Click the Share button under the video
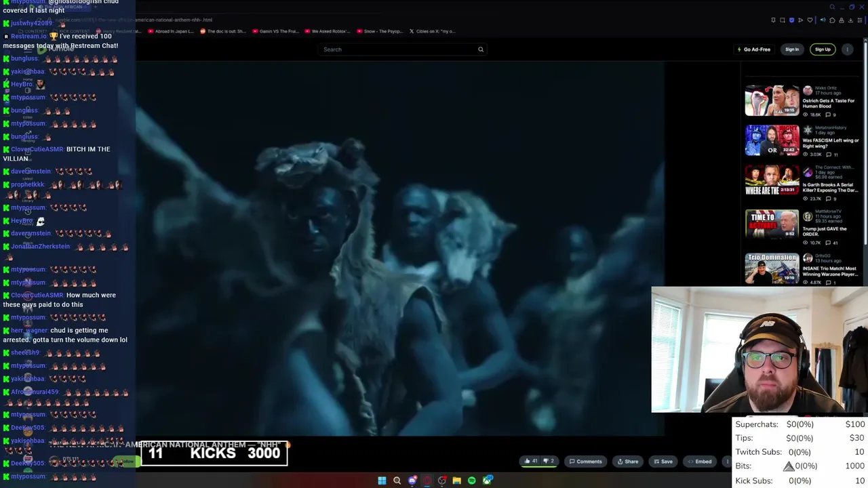 627,462
